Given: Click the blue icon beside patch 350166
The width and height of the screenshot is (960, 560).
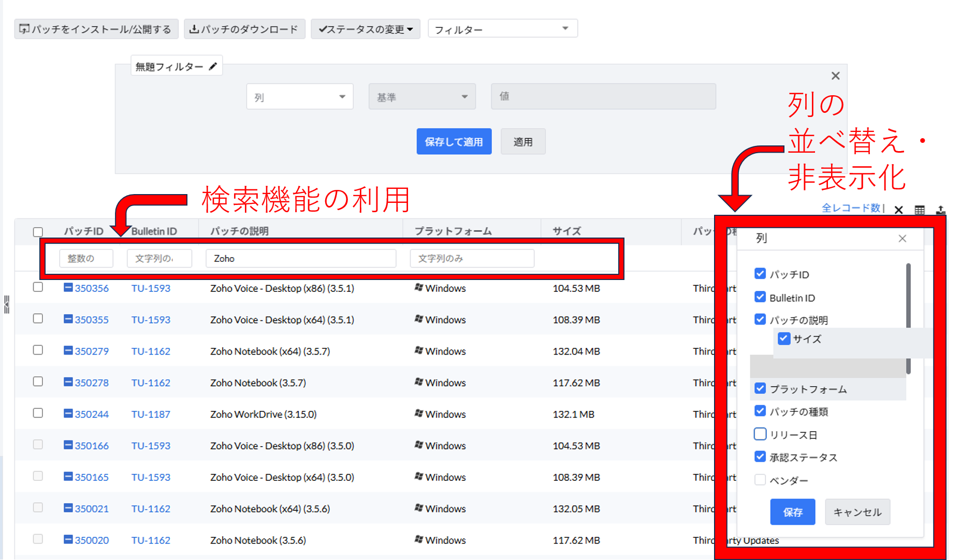Looking at the screenshot, I should 68,445.
